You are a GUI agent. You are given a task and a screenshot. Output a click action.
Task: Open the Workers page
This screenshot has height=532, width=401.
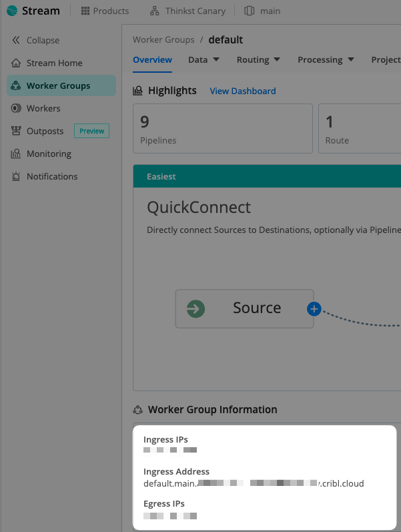(x=43, y=108)
